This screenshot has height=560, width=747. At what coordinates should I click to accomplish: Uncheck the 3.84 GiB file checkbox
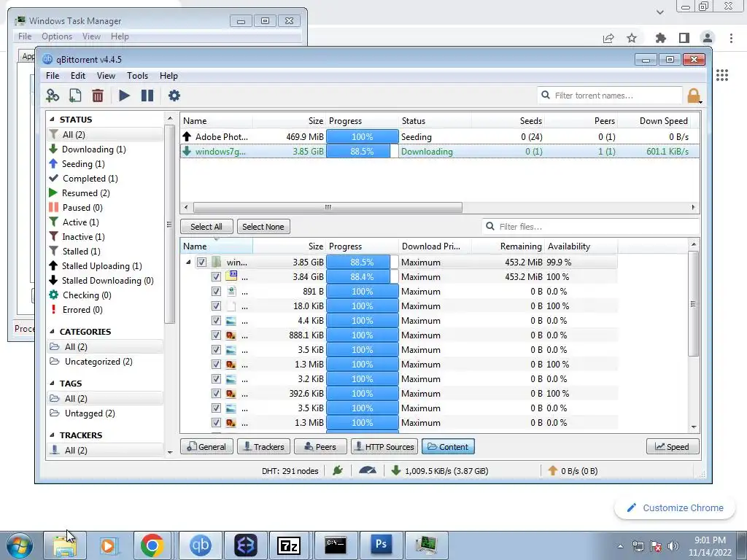[216, 276]
